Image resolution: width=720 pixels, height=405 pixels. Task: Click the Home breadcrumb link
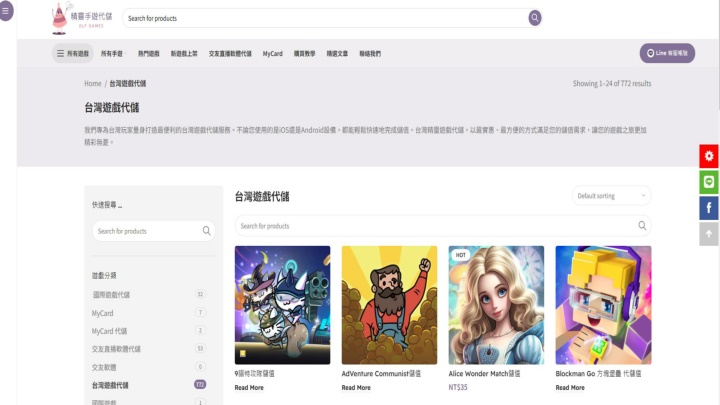coord(93,84)
